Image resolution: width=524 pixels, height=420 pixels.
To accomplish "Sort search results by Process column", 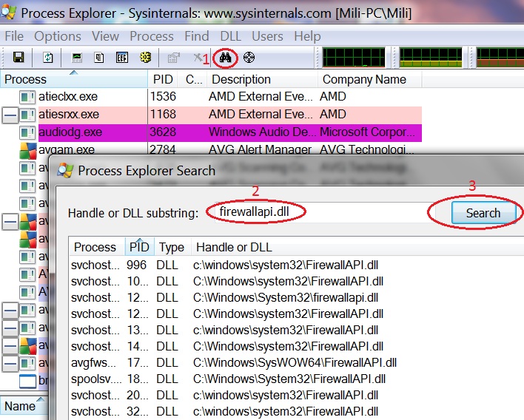I will point(97,247).
